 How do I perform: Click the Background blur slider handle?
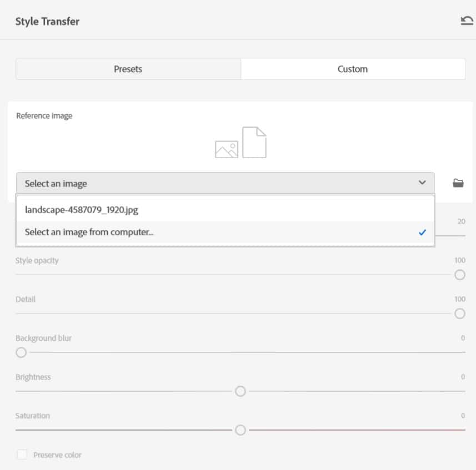(21, 352)
